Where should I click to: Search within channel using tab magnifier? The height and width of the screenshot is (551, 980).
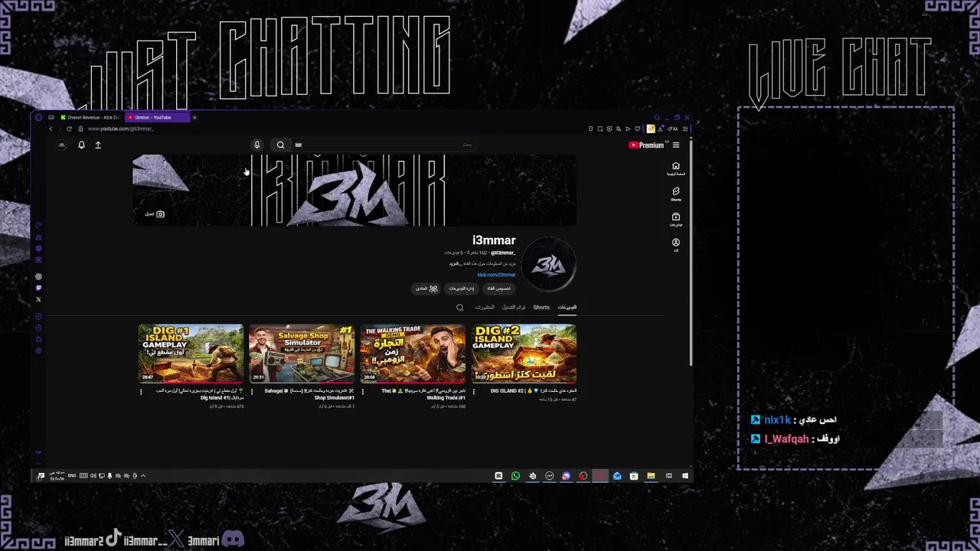click(460, 308)
